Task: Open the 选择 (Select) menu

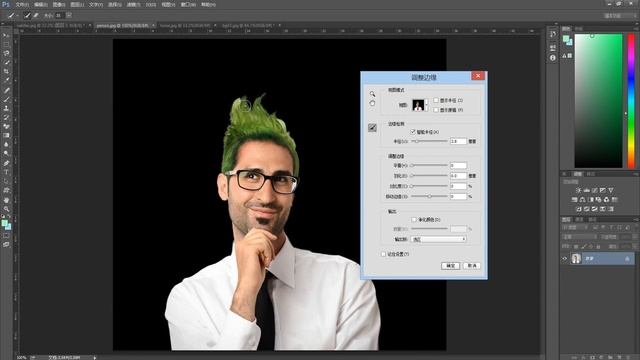Action: click(115, 5)
